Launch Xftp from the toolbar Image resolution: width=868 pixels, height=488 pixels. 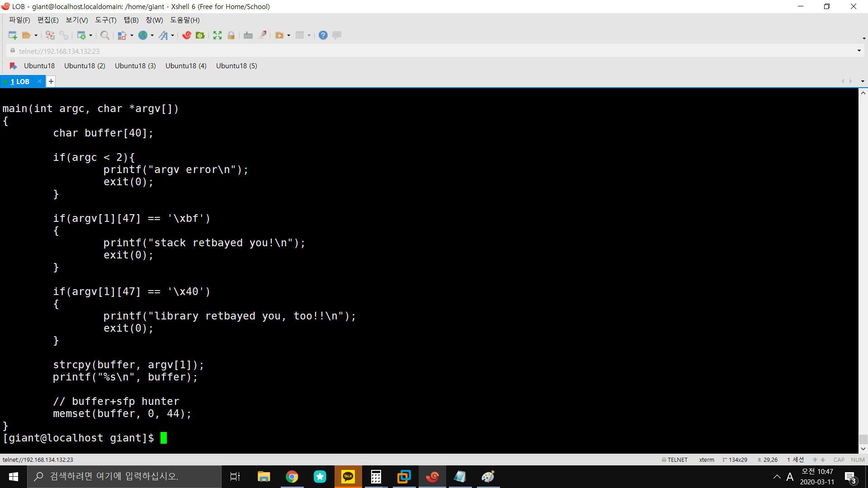[200, 35]
